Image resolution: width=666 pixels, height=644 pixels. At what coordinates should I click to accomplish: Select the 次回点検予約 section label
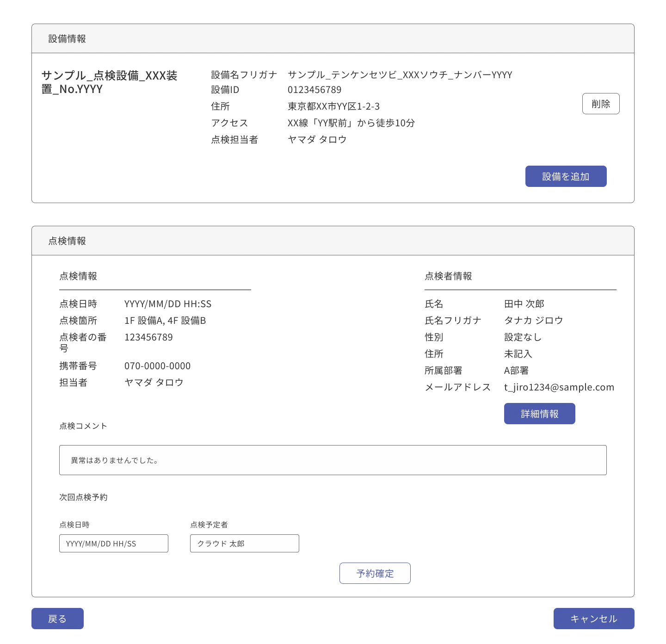click(83, 497)
